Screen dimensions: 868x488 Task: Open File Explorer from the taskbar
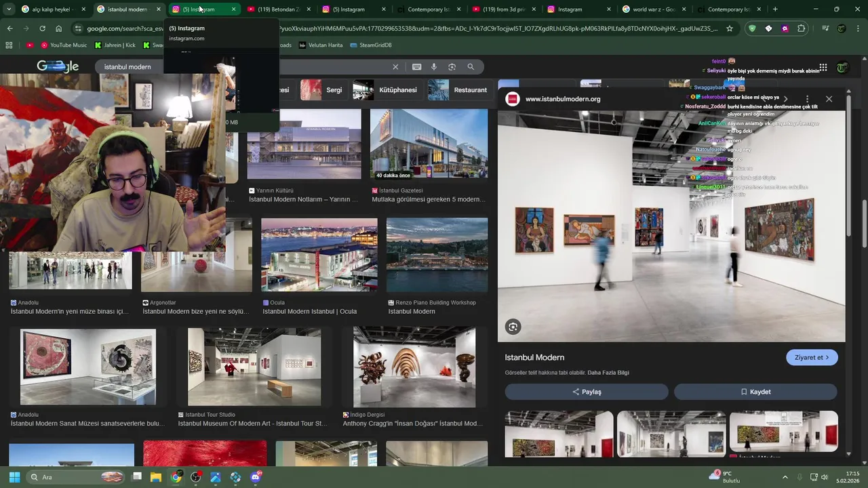tap(156, 477)
